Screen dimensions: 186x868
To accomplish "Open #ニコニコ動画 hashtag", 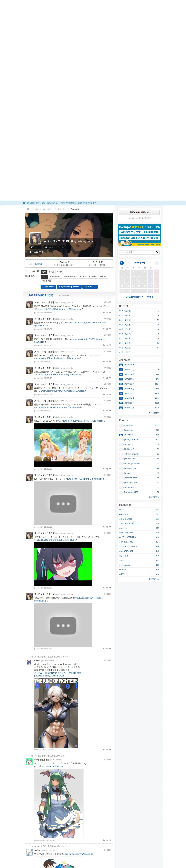I will pos(126,519).
